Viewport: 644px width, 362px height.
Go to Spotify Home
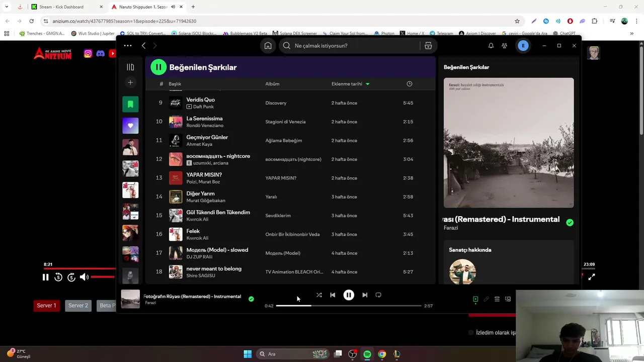click(x=268, y=46)
